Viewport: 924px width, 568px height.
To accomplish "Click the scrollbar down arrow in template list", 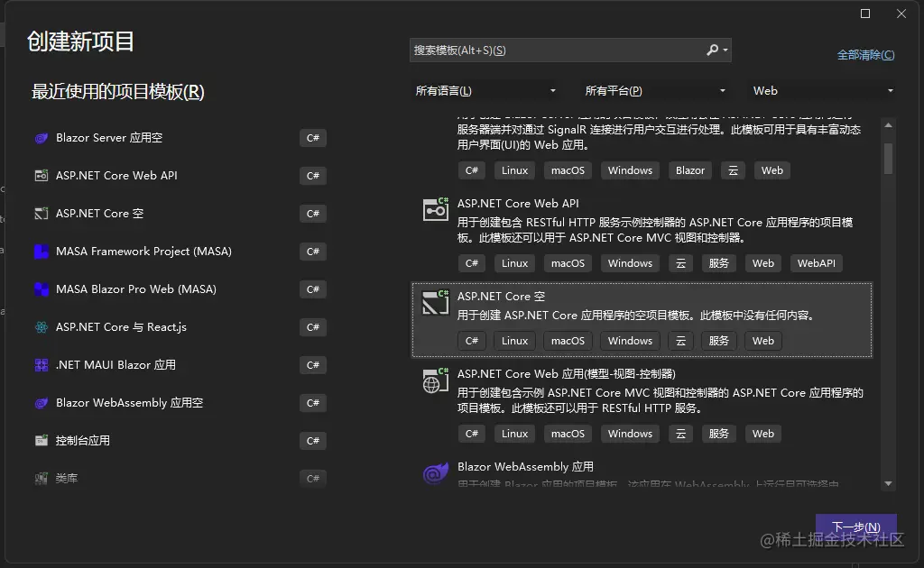I will coord(888,484).
